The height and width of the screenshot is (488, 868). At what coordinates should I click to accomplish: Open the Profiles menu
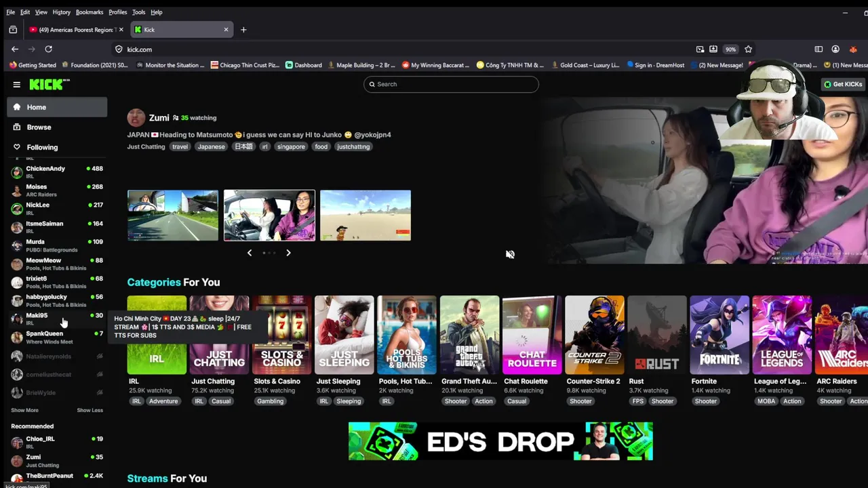117,12
